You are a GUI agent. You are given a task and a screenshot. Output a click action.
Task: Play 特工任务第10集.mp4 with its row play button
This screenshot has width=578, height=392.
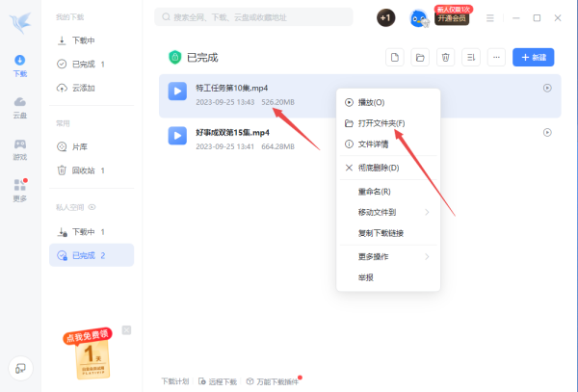(547, 88)
